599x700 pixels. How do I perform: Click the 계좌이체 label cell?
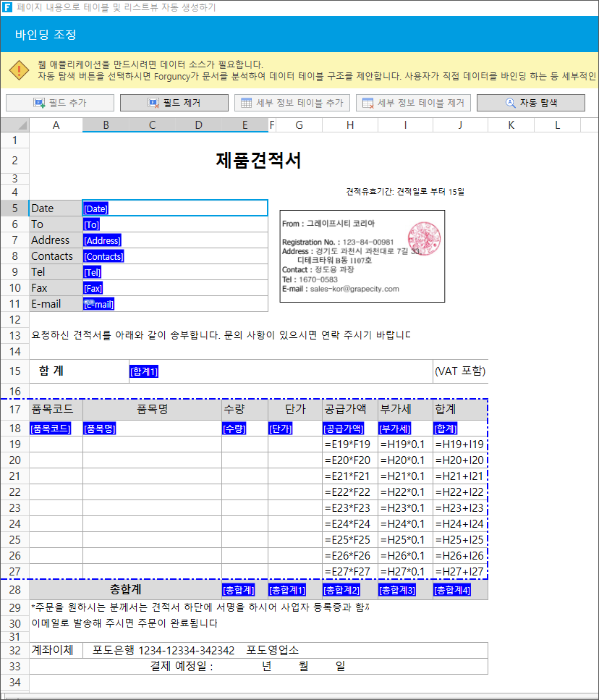pyautogui.click(x=52, y=650)
